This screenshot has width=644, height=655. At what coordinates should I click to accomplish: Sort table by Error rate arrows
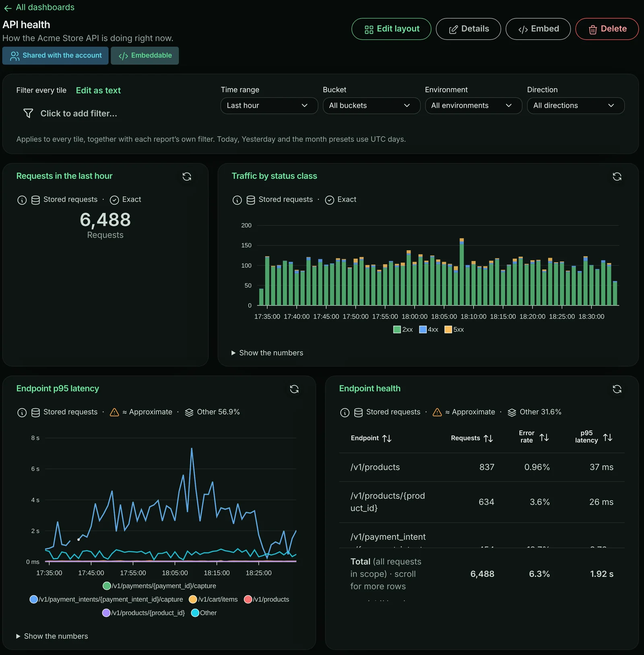[544, 437]
